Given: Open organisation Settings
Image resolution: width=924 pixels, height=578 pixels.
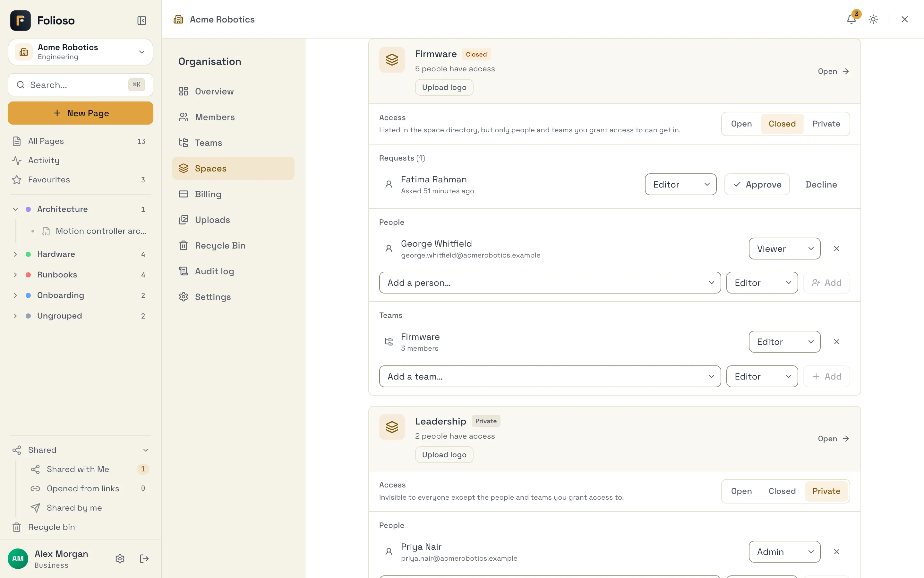Looking at the screenshot, I should (x=233, y=297).
